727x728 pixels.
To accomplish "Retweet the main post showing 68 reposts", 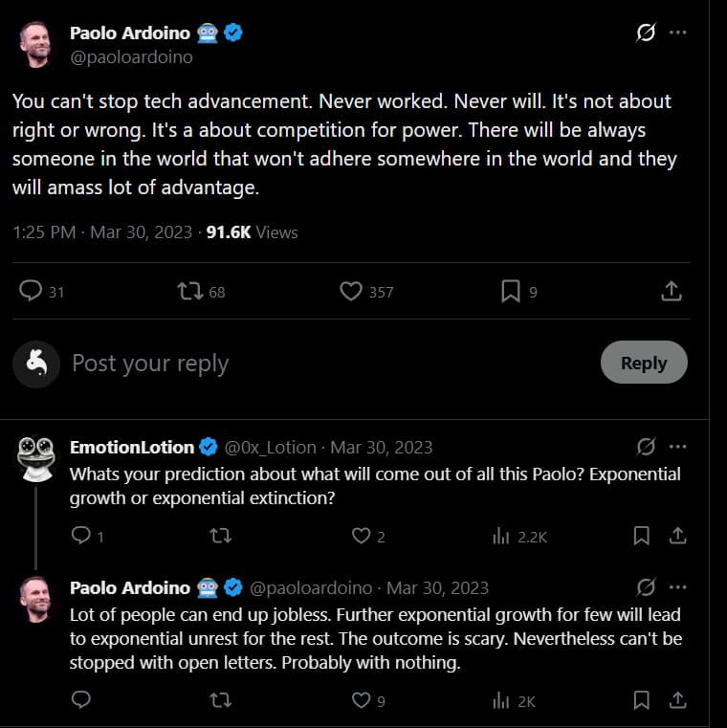I will point(190,291).
